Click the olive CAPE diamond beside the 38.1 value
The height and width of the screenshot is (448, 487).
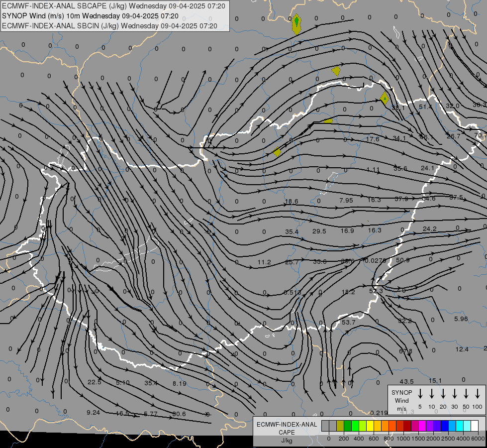coord(385,99)
